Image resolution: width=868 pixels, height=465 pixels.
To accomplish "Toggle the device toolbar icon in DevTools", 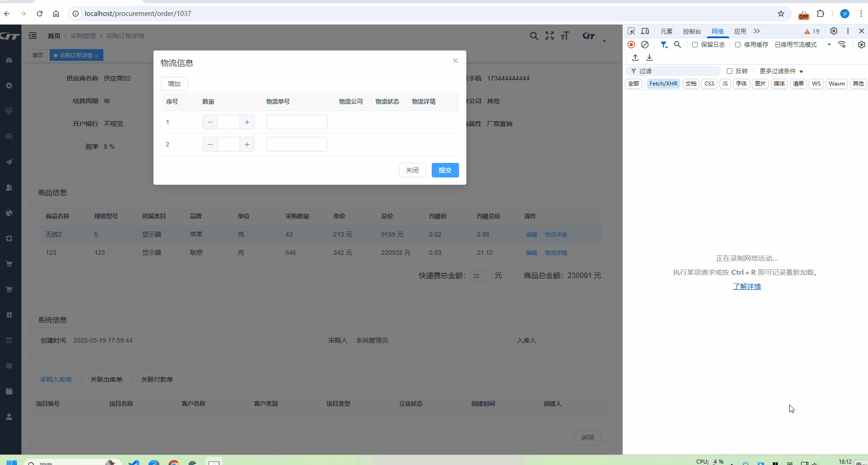I will (645, 31).
